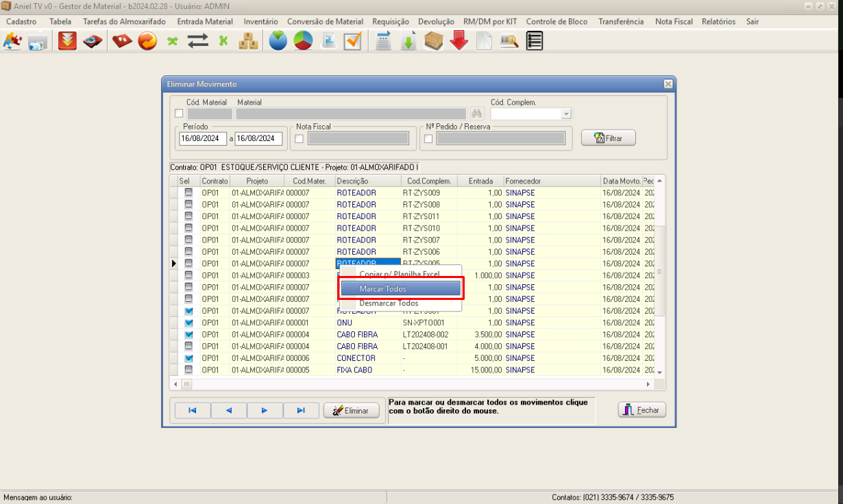The width and height of the screenshot is (843, 504).
Task: Open the stacked cardboard boxes toolbar icon
Action: (248, 42)
